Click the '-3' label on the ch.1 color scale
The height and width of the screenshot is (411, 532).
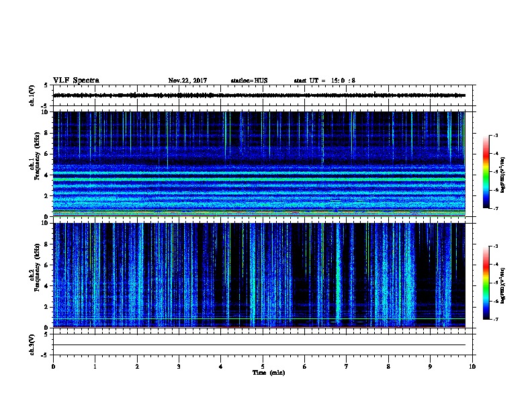[495, 135]
